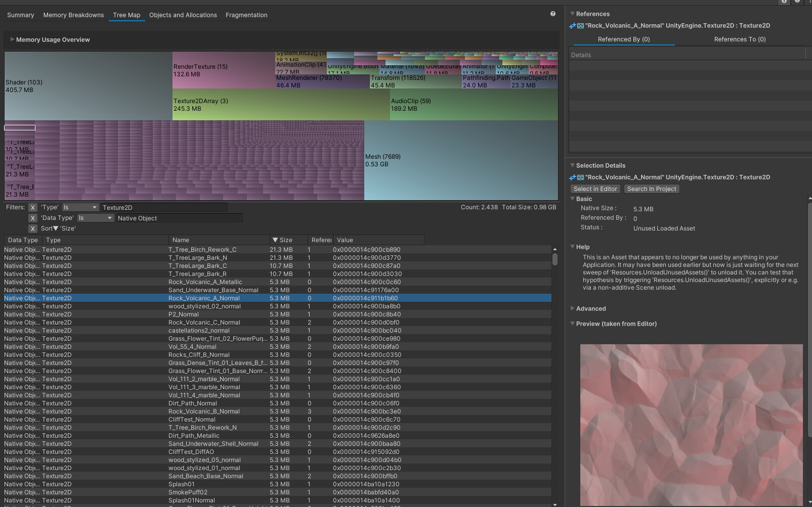Remove the 'Type' filter with X
The image size is (812, 507).
pyautogui.click(x=33, y=208)
